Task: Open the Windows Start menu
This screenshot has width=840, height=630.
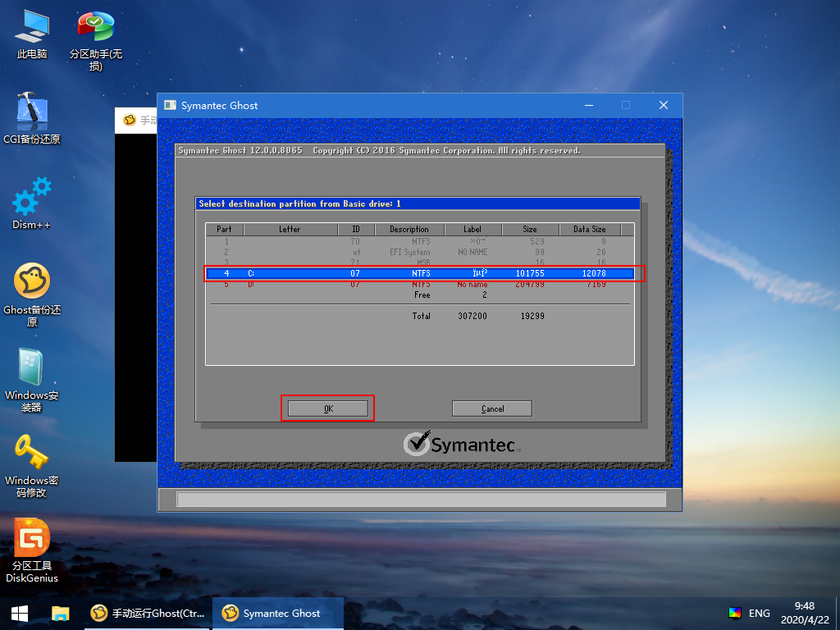Action: pyautogui.click(x=20, y=614)
